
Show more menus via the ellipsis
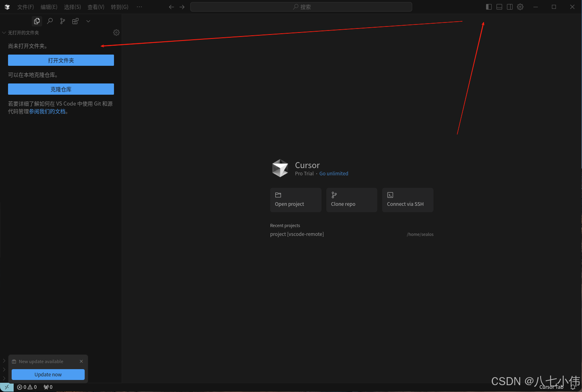pos(139,7)
